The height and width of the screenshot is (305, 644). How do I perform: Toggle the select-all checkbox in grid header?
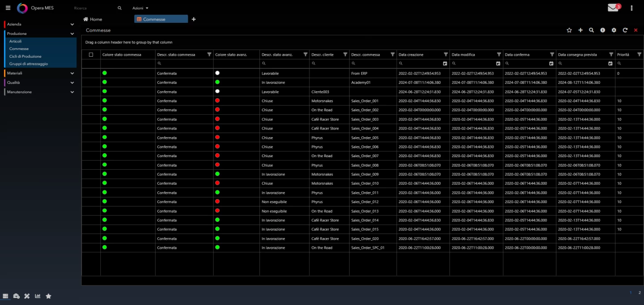pos(91,54)
